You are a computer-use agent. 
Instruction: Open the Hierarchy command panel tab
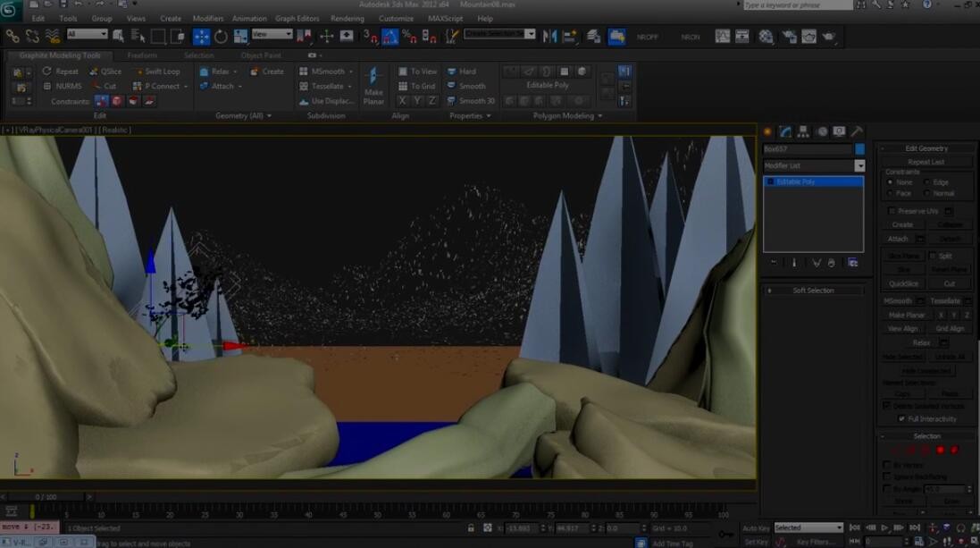803,131
